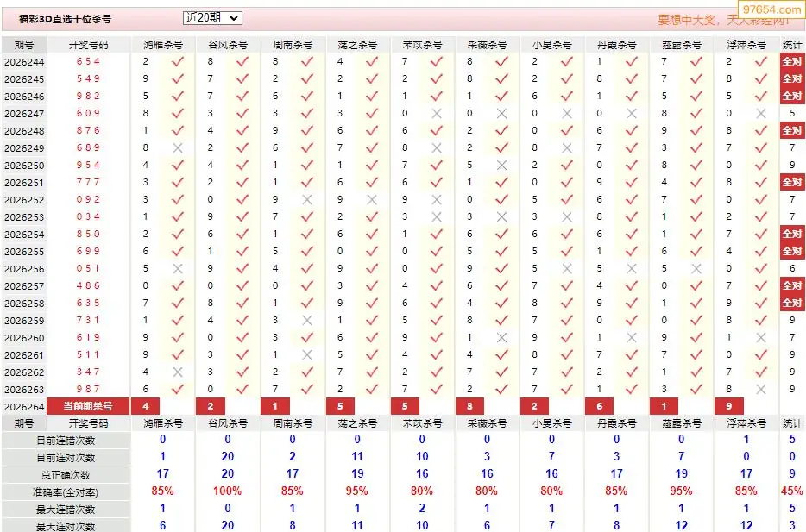Select the 准确率(全对率) row label
806x532 pixels.
pos(66,492)
